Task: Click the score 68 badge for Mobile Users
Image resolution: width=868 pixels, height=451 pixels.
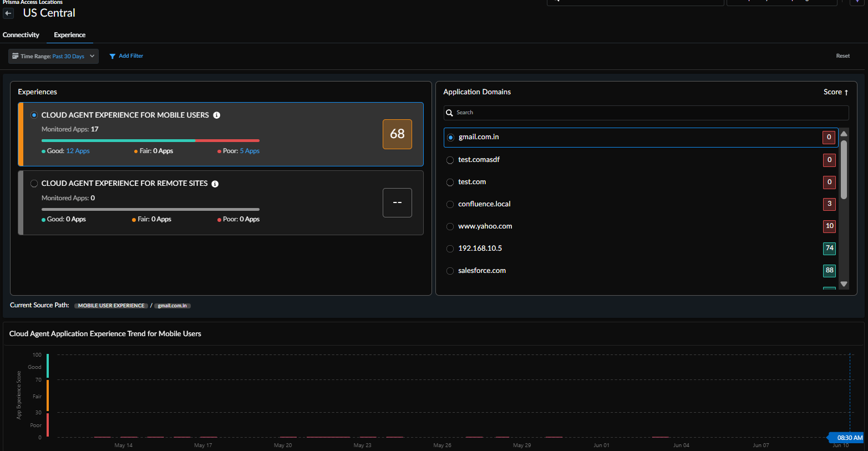Action: (x=397, y=134)
